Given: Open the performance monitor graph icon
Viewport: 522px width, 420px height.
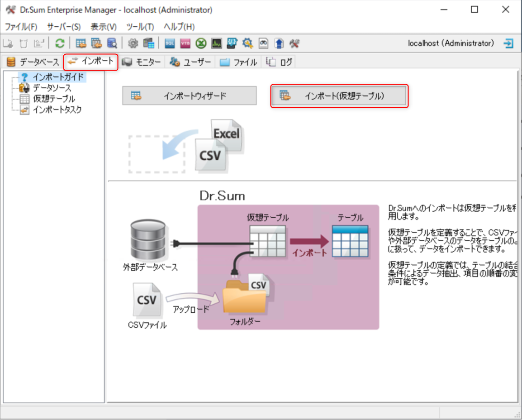Looking at the screenshot, I should [x=217, y=43].
